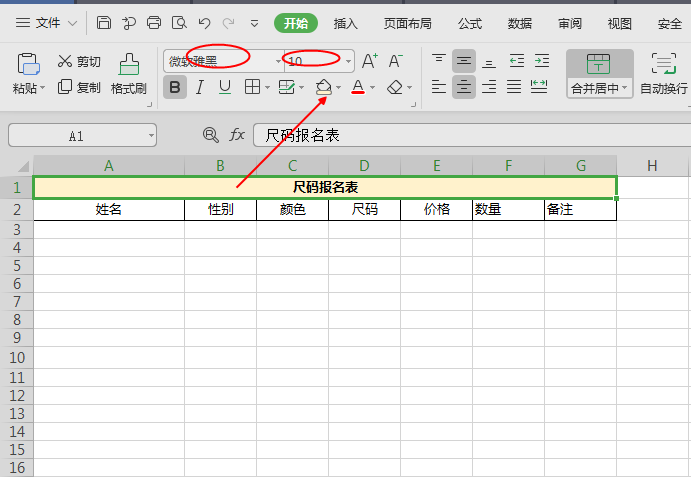Click the Undo arrow icon
This screenshot has width=691, height=477.
204,23
